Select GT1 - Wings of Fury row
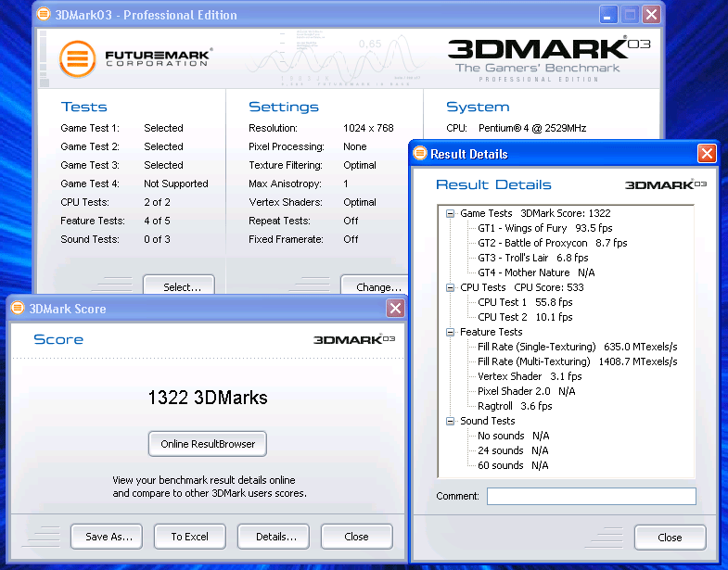728x570 pixels. 544,228
